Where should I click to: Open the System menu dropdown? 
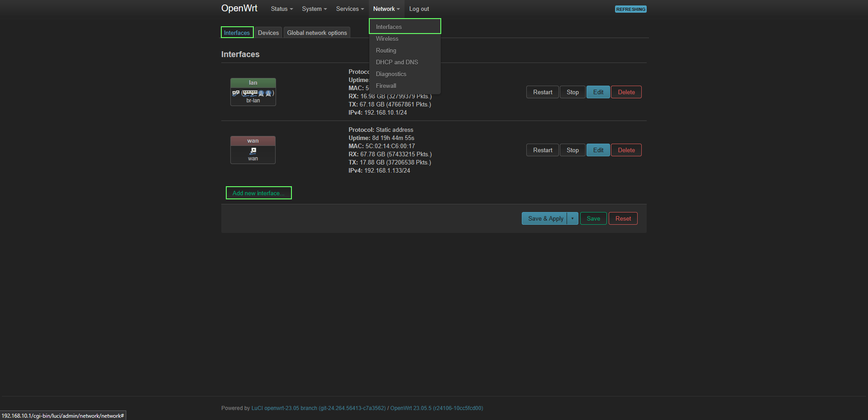tap(314, 9)
